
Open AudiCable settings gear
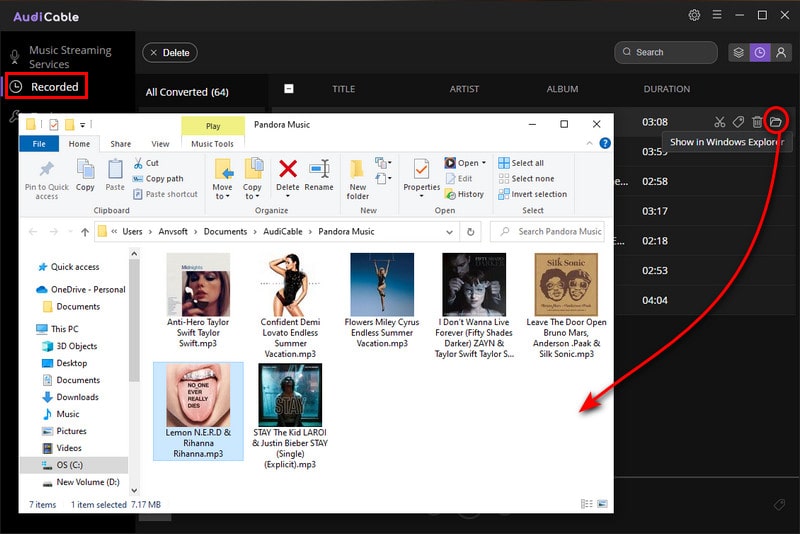[694, 15]
